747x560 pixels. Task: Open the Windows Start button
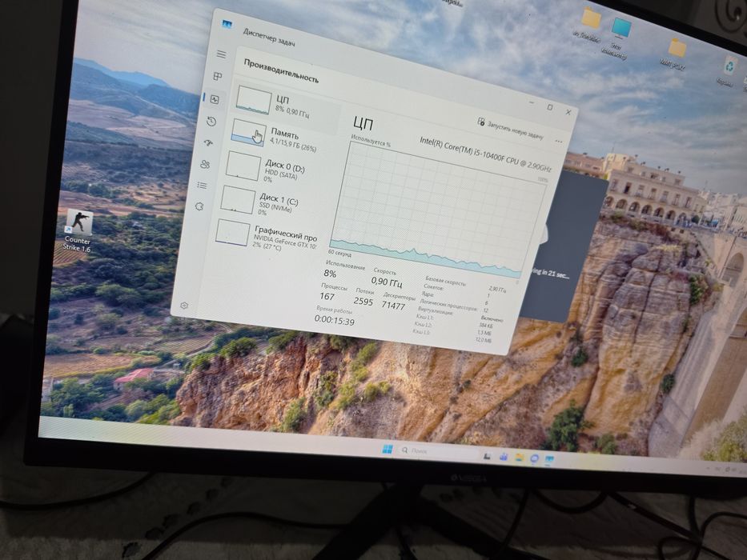[388, 449]
